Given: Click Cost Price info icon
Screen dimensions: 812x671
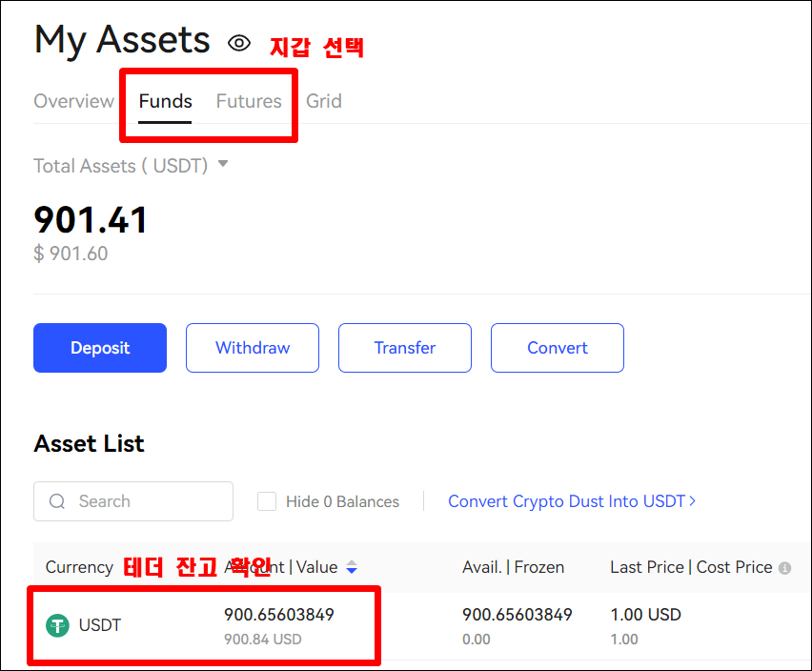Looking at the screenshot, I should click(785, 568).
